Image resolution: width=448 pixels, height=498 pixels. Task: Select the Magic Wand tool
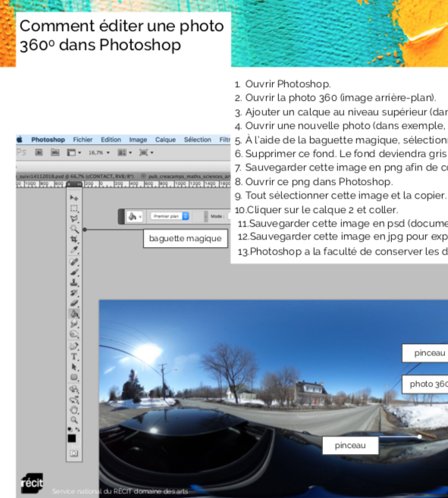tap(74, 229)
